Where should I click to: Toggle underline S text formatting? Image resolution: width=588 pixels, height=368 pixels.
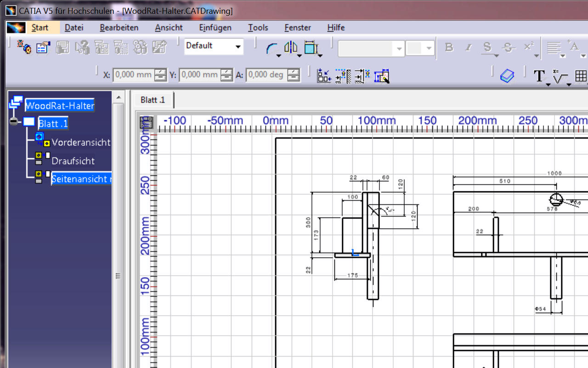(487, 47)
